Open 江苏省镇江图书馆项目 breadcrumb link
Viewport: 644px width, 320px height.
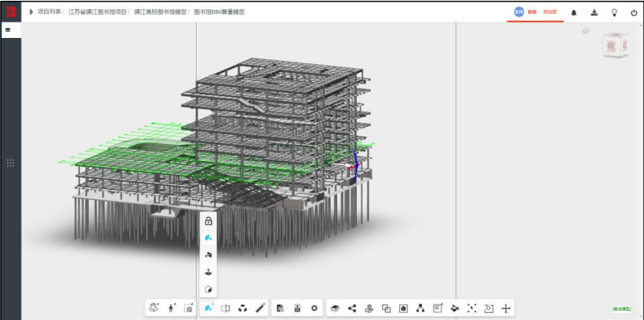98,12
